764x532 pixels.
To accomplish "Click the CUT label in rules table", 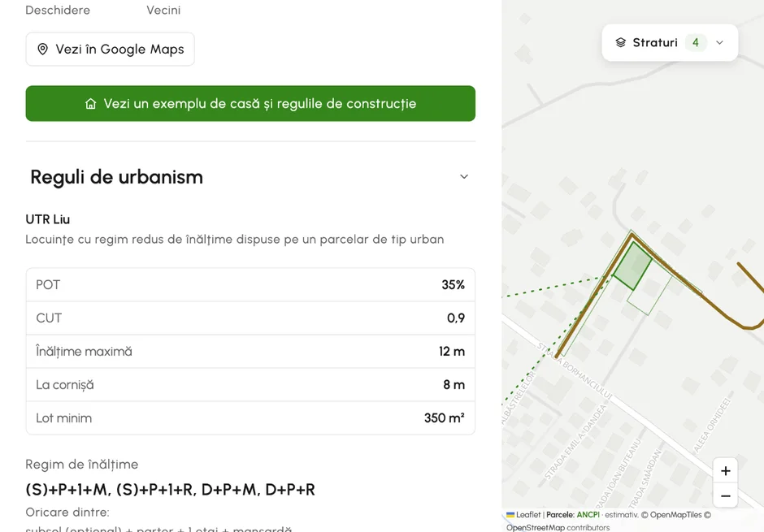I will (49, 318).
